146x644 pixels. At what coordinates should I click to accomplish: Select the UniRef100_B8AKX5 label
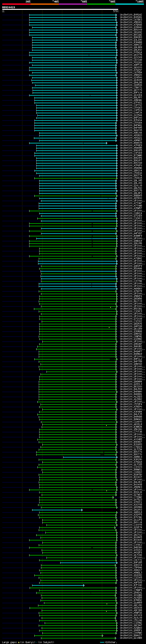pos(131,143)
